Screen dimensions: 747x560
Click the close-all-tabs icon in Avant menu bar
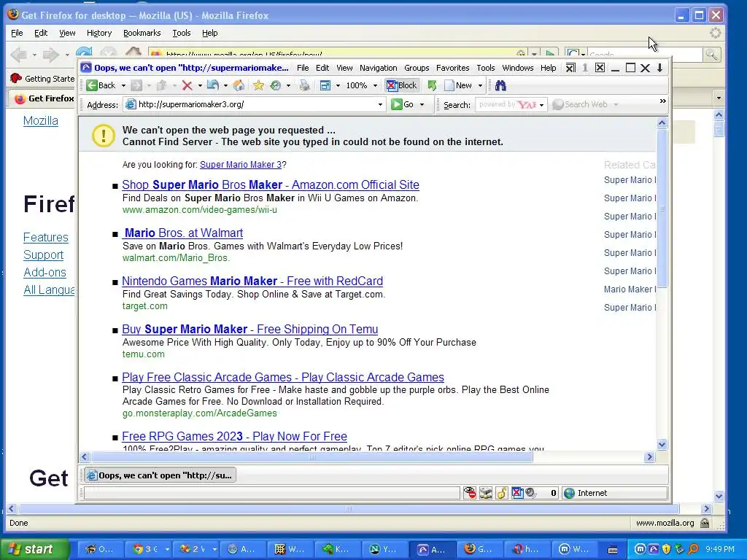570,68
